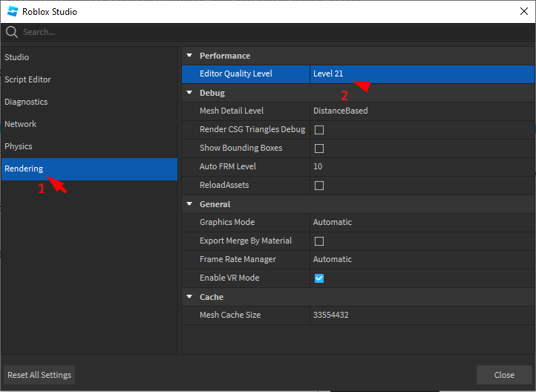
Task: Select the Graphics Mode label
Action: click(227, 222)
